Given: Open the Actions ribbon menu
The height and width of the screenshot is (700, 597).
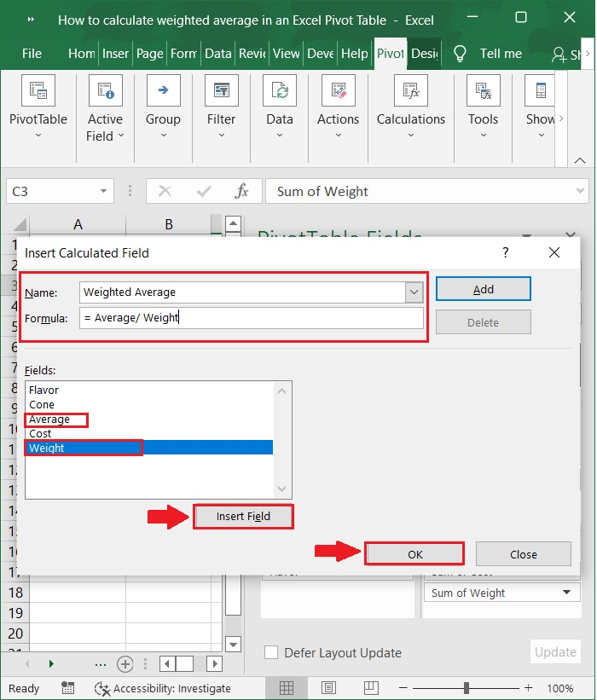Looking at the screenshot, I should tap(338, 107).
